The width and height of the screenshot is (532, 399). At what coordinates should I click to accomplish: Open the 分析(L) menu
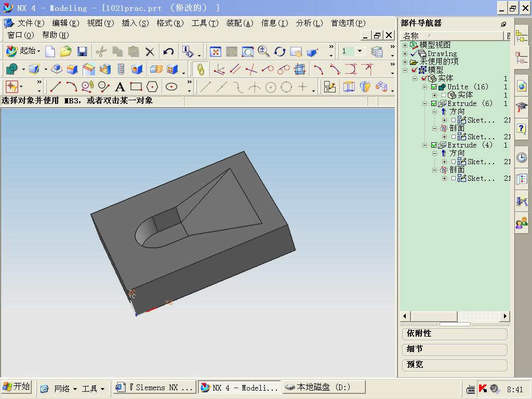[x=310, y=23]
